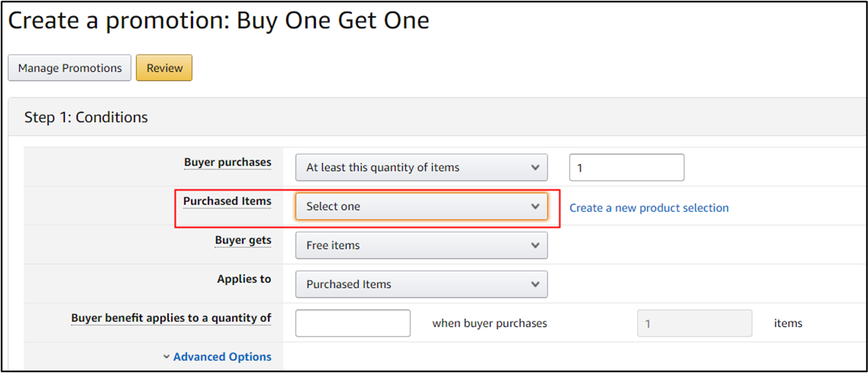The image size is (868, 373).
Task: Click the buyer purchases quantity field
Action: [x=626, y=168]
